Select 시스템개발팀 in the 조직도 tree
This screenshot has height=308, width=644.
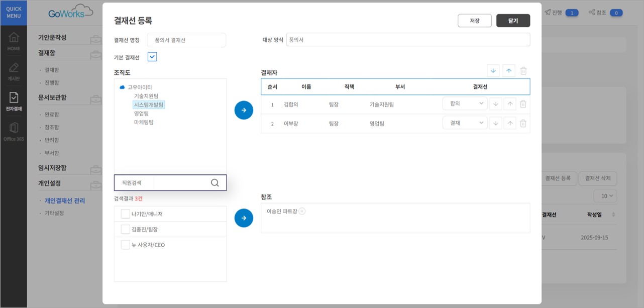coord(149,105)
